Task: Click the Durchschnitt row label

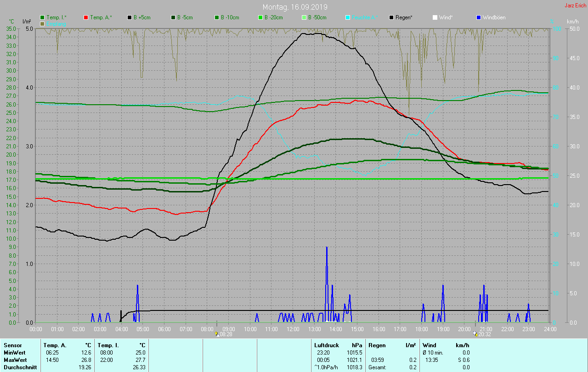Action: (20, 367)
